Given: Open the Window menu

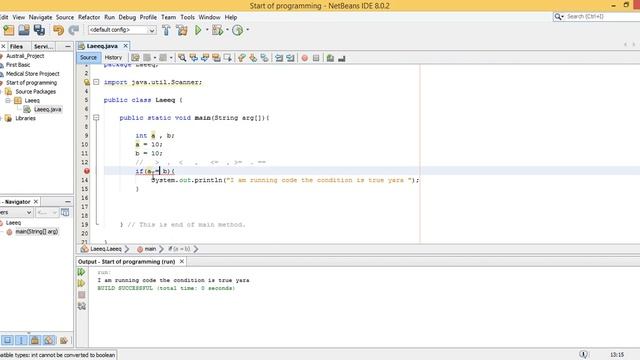Looking at the screenshot, I should (x=209, y=17).
